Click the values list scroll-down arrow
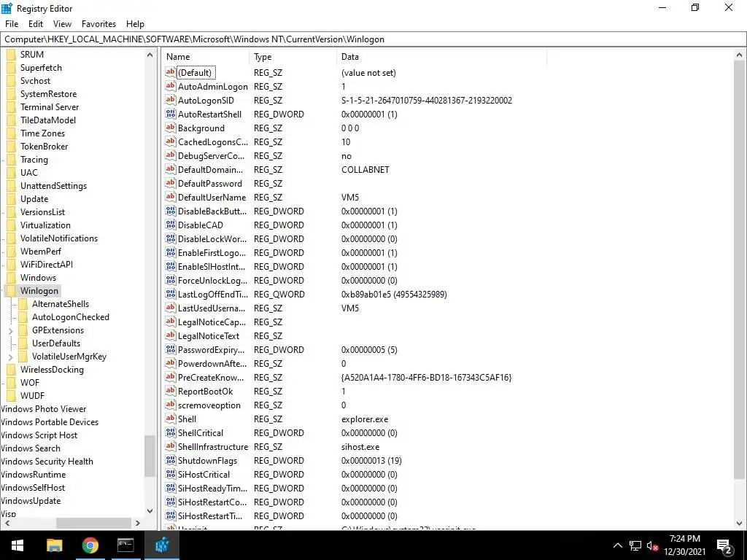The width and height of the screenshot is (747, 560). 740,524
